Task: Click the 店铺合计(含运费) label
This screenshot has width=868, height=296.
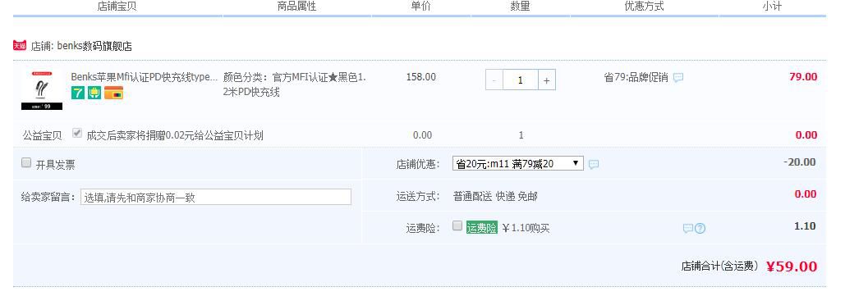Action: (x=719, y=266)
